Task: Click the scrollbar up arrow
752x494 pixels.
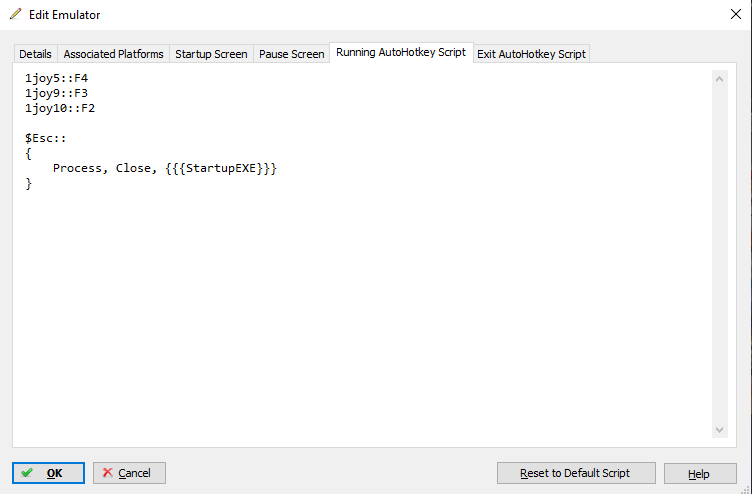Action: click(x=719, y=79)
